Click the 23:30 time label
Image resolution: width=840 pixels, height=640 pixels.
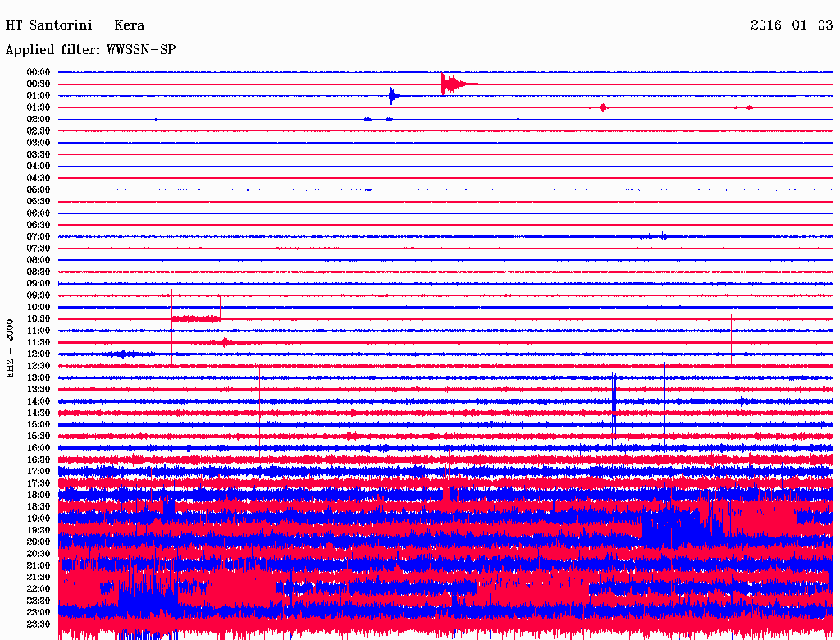point(39,624)
